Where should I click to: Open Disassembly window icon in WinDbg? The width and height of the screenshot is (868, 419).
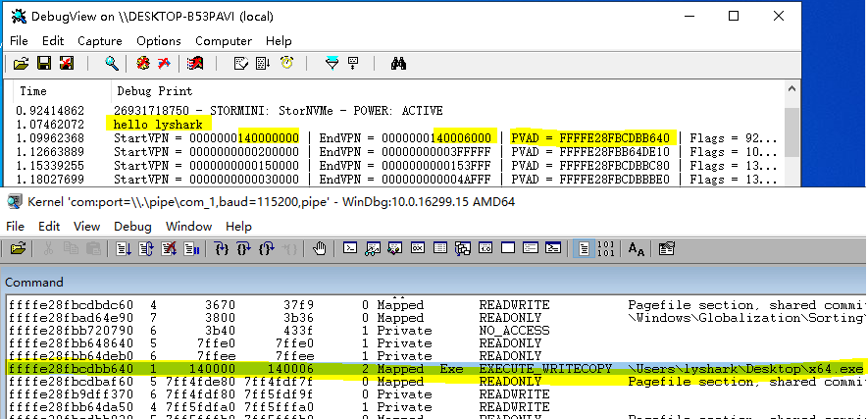pyautogui.click(x=485, y=248)
